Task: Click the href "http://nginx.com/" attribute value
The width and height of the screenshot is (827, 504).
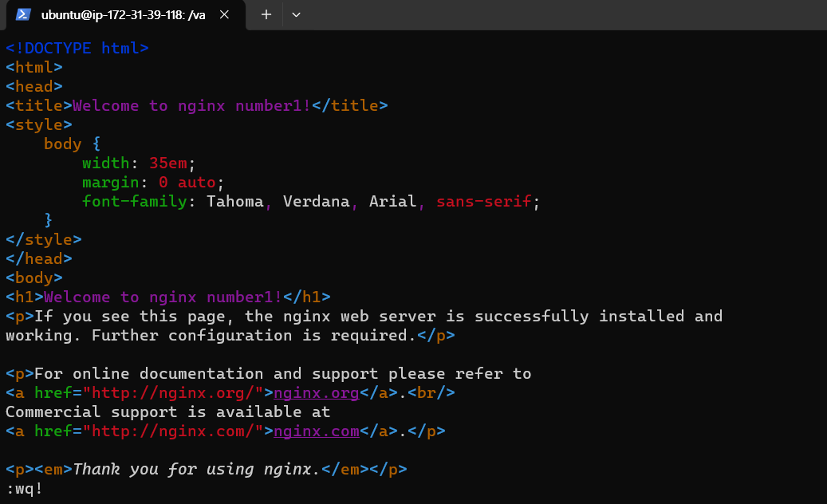Action: tap(173, 431)
